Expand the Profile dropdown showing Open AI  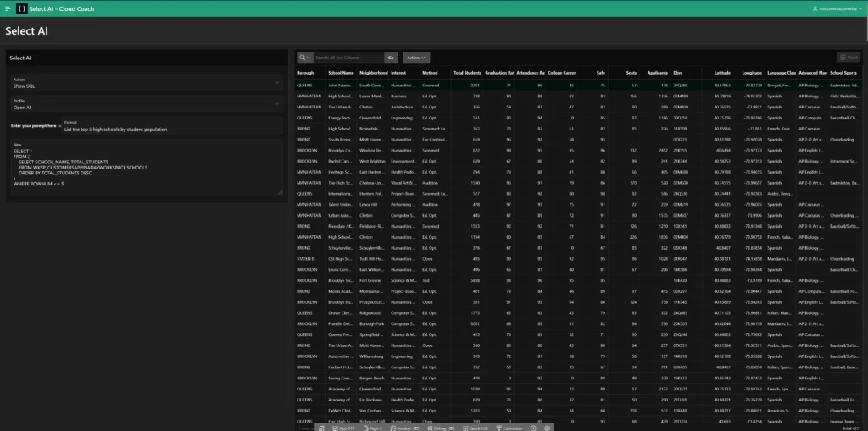(146, 105)
